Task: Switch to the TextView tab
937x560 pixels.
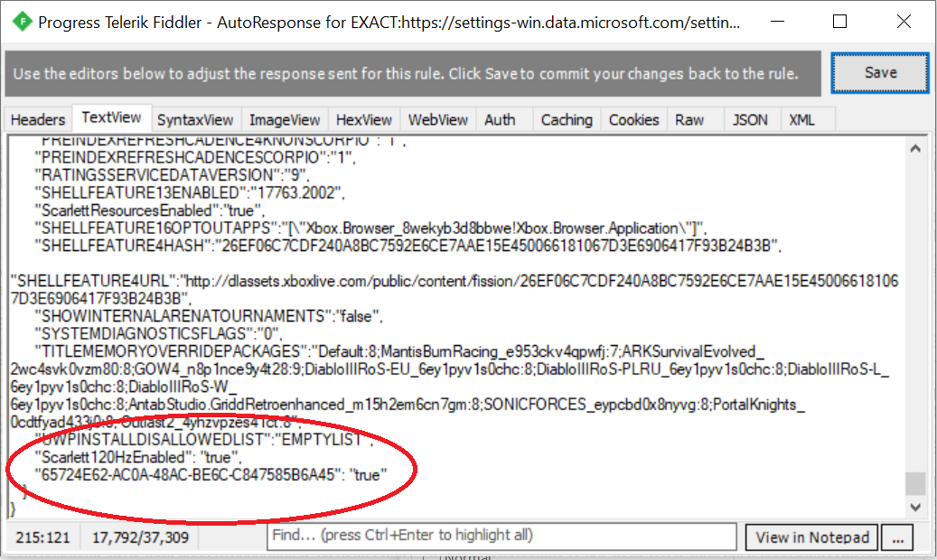Action: [x=111, y=117]
